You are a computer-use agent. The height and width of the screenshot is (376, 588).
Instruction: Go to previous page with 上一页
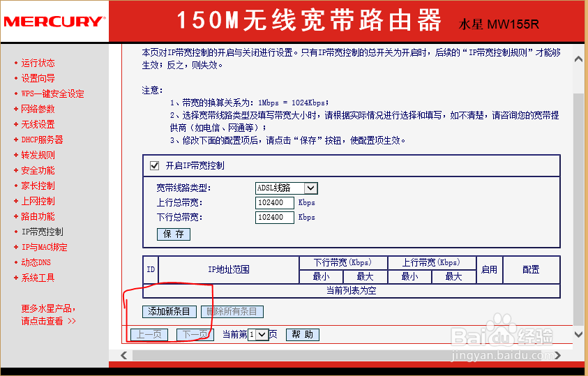[149, 334]
